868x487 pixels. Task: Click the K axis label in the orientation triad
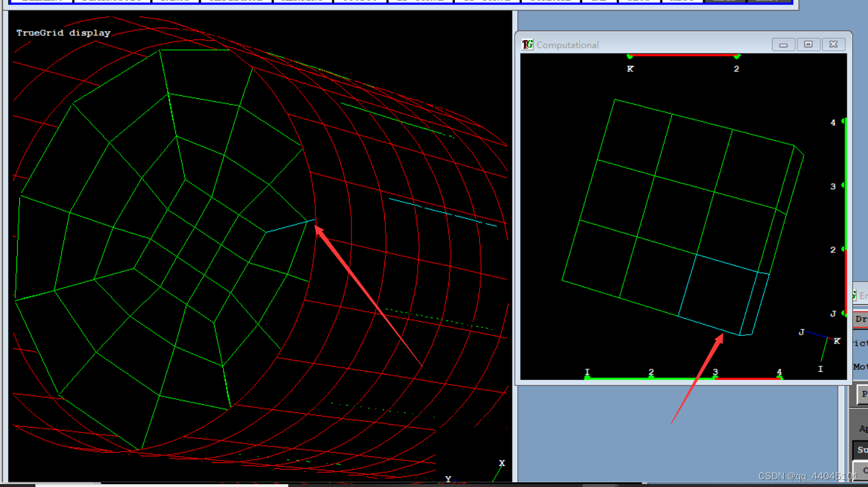[837, 341]
